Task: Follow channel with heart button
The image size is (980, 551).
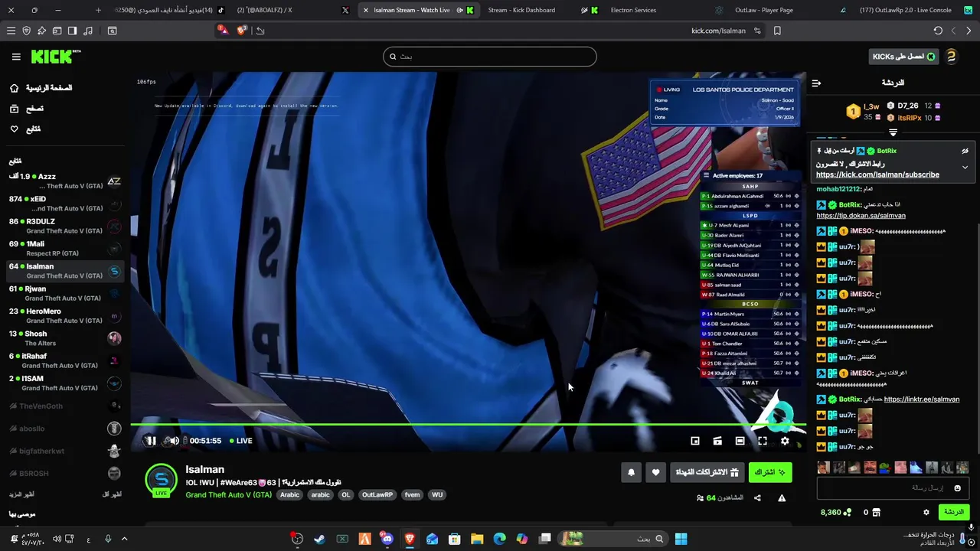Action: click(x=655, y=473)
